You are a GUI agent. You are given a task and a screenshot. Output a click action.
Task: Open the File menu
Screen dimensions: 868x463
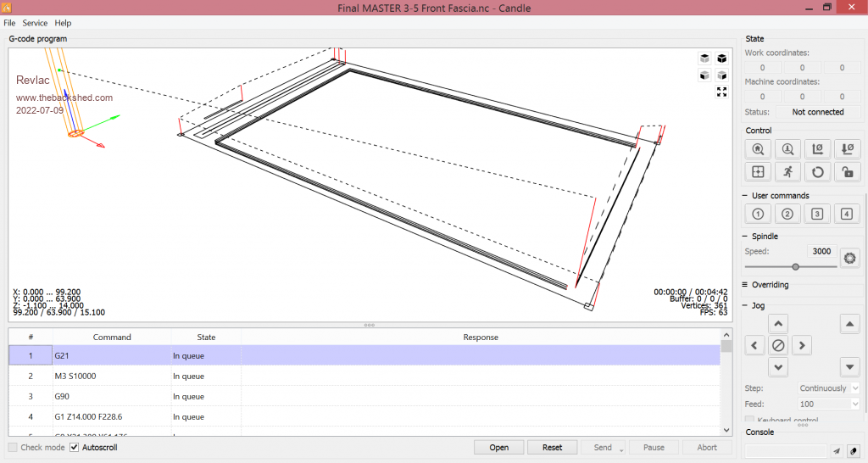pyautogui.click(x=9, y=23)
